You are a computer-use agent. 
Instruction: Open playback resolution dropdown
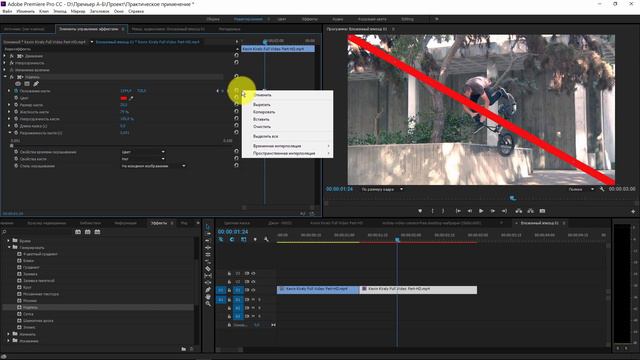[581, 189]
